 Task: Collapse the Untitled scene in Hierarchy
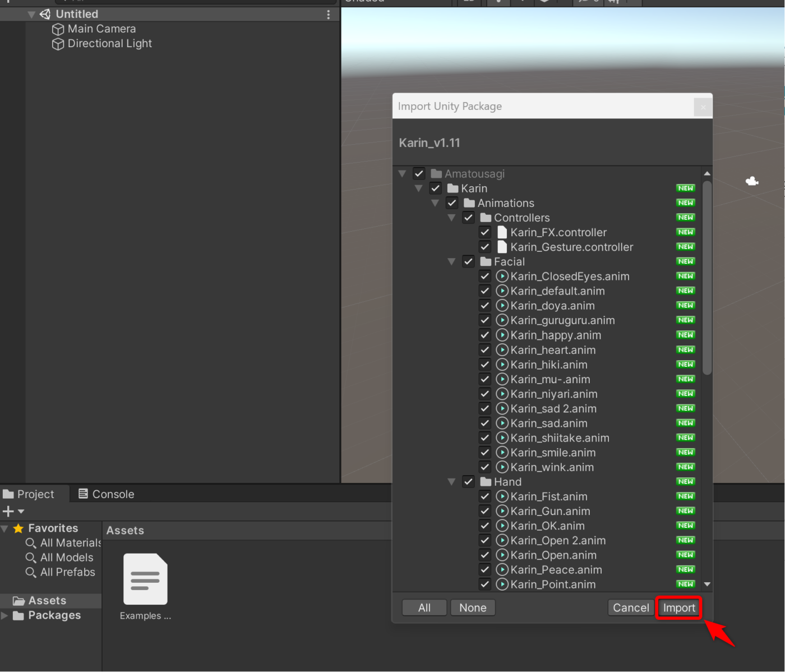point(31,15)
